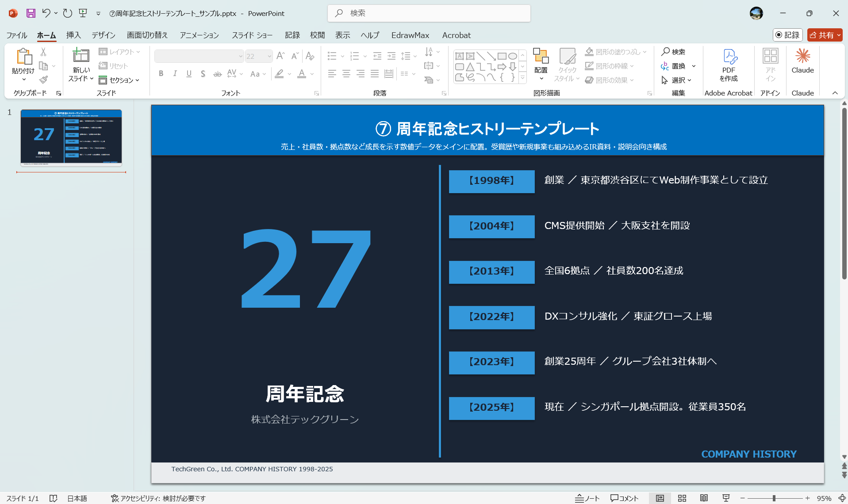
Task: Open the ファイル tab
Action: pos(17,35)
